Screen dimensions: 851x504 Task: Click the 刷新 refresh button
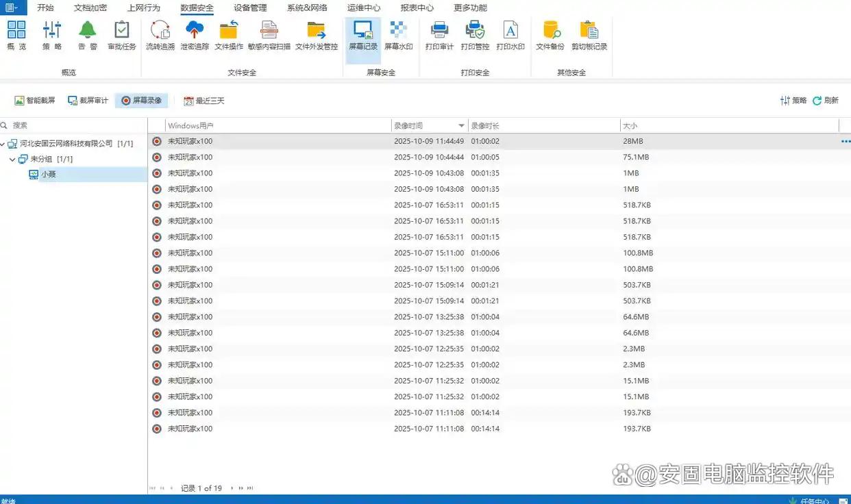(826, 101)
